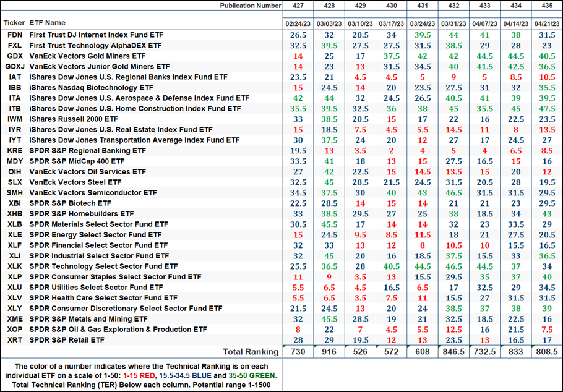Click VanEck Vectors Semiconductor ETF name
The width and height of the screenshot is (563, 392).
click(93, 193)
